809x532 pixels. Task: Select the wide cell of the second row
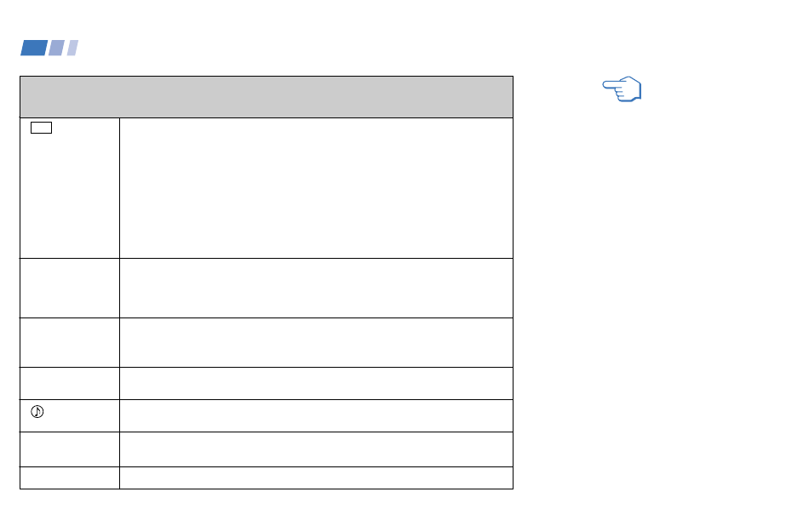pyautogui.click(x=316, y=289)
